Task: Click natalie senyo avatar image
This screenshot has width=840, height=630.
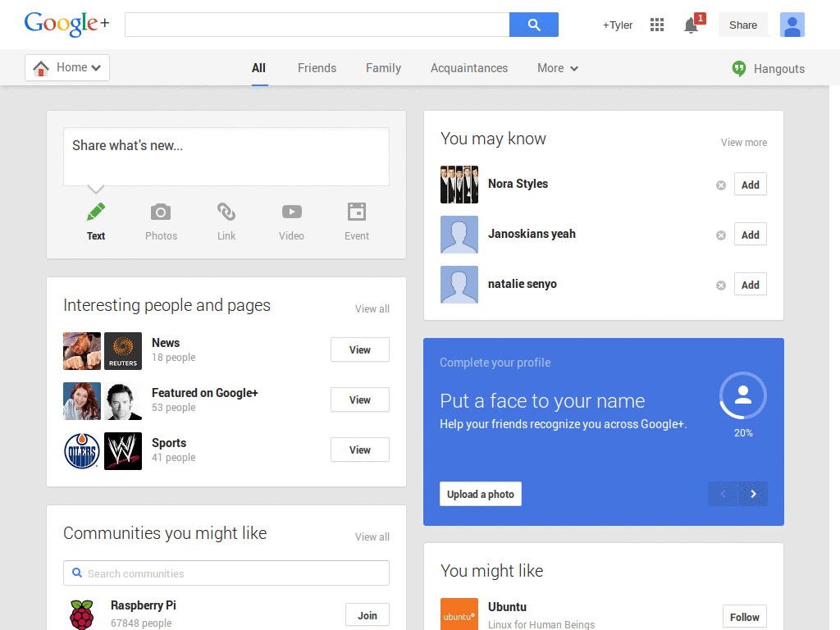Action: point(459,285)
